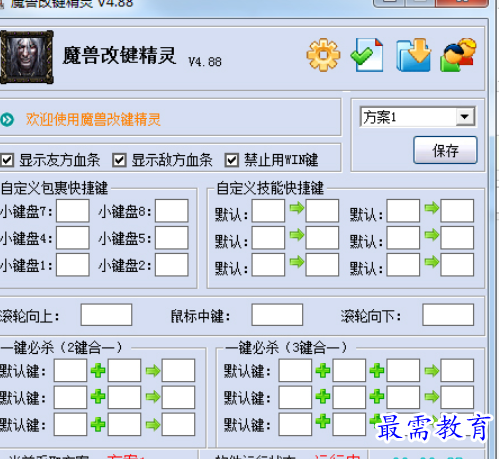Click 自定义技能快捷键 group label
The width and height of the screenshot is (499, 459).
(x=270, y=188)
